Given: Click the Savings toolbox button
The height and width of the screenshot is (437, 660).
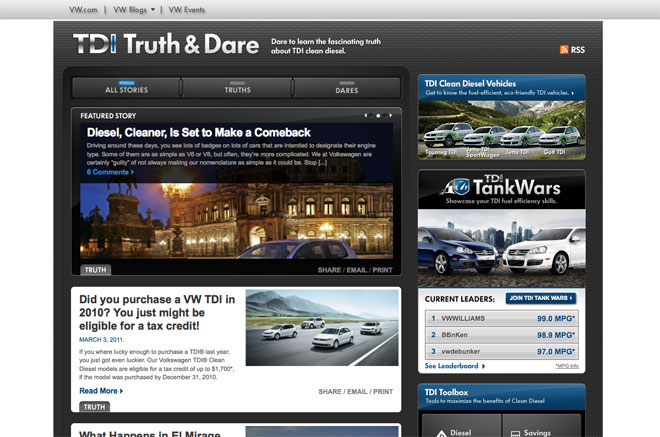Looking at the screenshot, I should click(x=542, y=426).
